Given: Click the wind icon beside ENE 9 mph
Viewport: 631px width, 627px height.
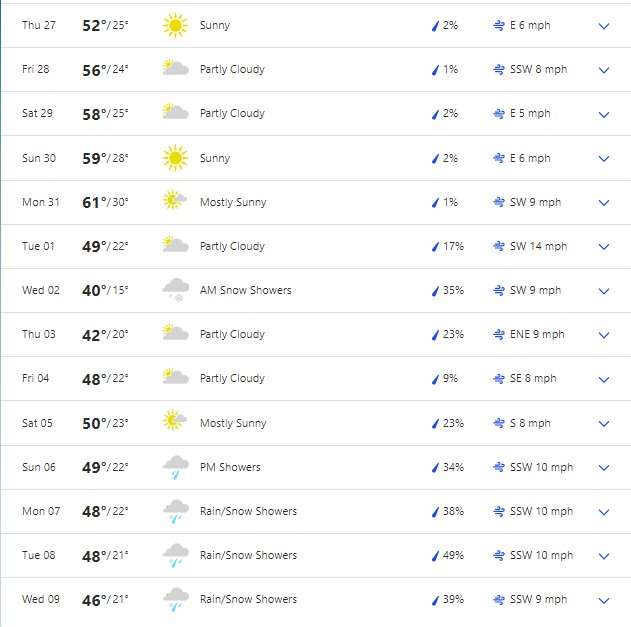Looking at the screenshot, I should (x=499, y=334).
